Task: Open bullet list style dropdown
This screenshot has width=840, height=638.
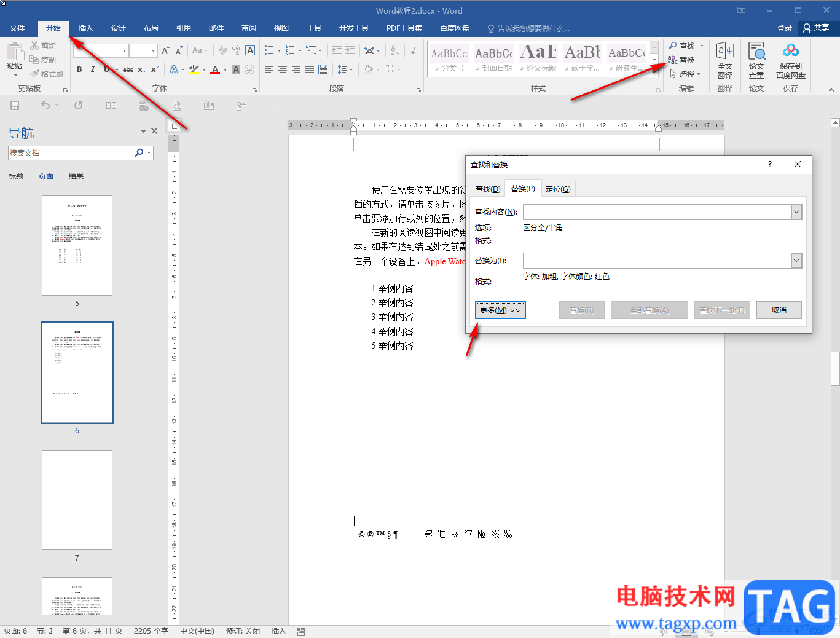Action: pos(280,51)
